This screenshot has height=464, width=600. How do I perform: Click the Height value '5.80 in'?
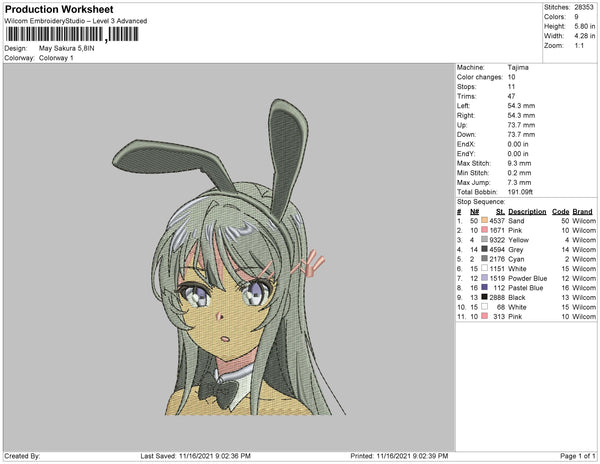(x=584, y=26)
